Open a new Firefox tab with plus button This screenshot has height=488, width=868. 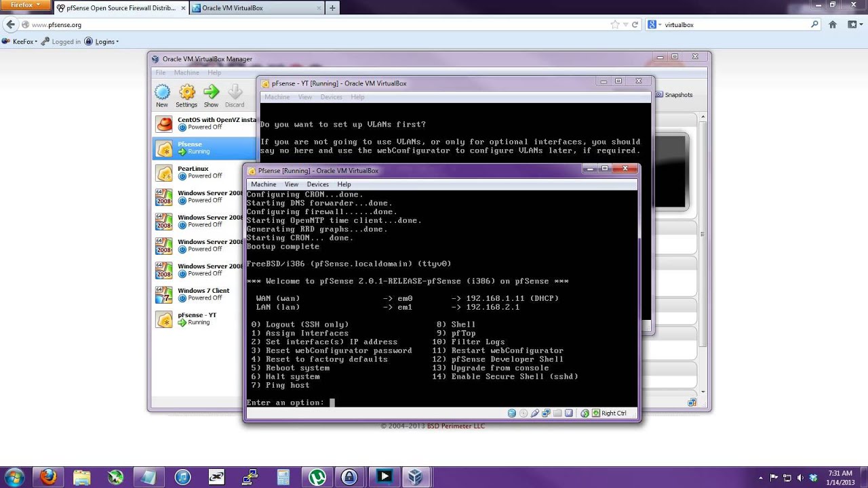pos(332,8)
